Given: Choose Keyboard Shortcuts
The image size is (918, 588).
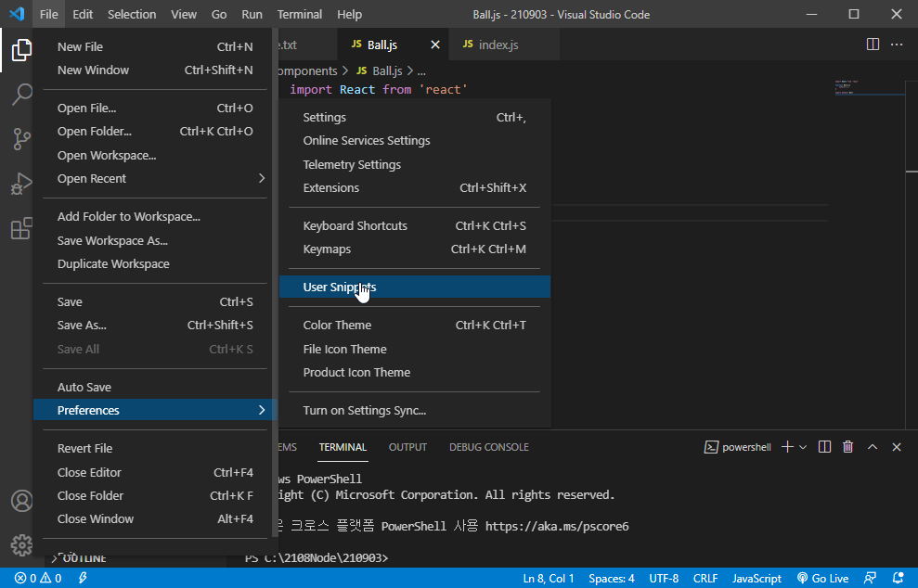Looking at the screenshot, I should point(415,225).
